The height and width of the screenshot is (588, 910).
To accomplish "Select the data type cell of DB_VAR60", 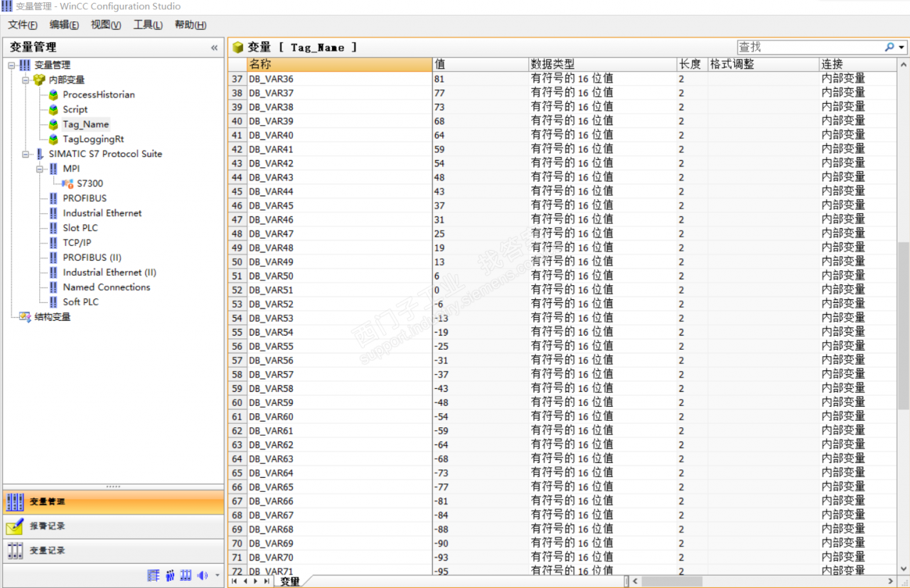I will (602, 417).
